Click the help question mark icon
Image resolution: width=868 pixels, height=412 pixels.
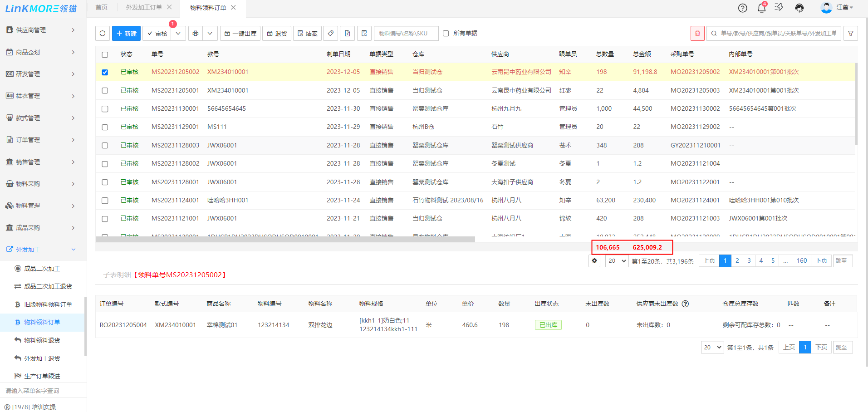tap(742, 8)
